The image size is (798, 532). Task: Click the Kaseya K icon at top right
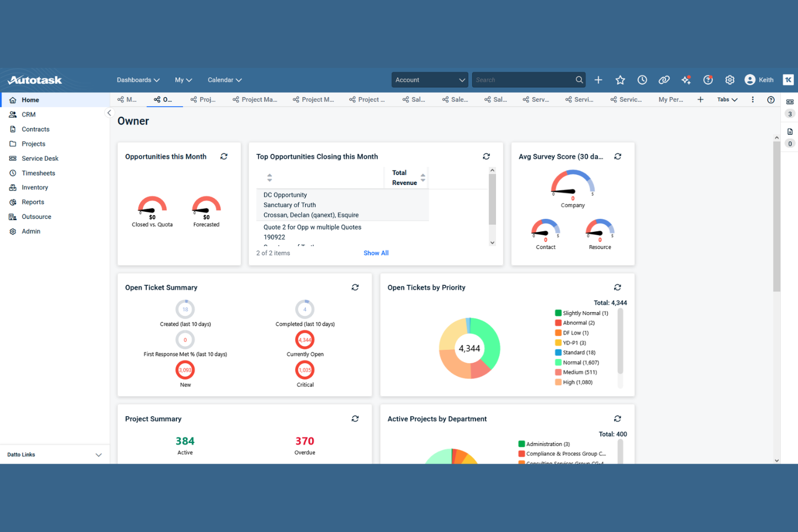click(x=788, y=80)
